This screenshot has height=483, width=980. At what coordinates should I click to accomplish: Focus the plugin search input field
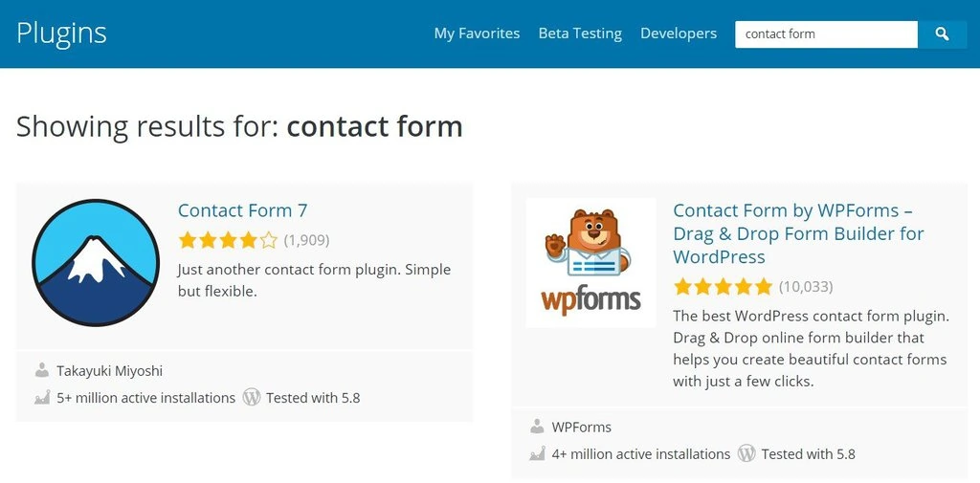(826, 34)
